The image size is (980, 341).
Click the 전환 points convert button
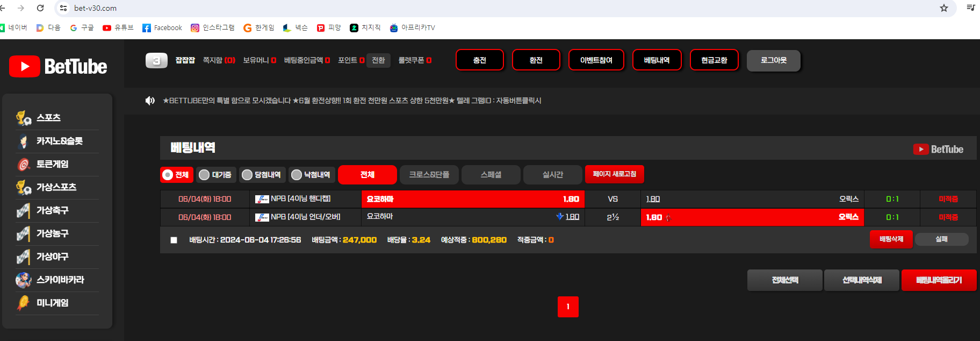point(378,60)
